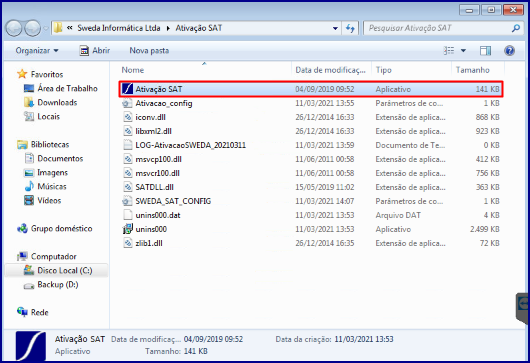Click the Arquivo DAT type cell
This screenshot has height=363, width=530.
[x=398, y=215]
